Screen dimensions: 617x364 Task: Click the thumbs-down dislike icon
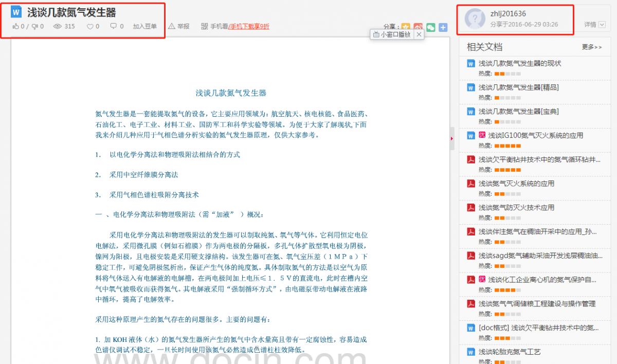[34, 26]
